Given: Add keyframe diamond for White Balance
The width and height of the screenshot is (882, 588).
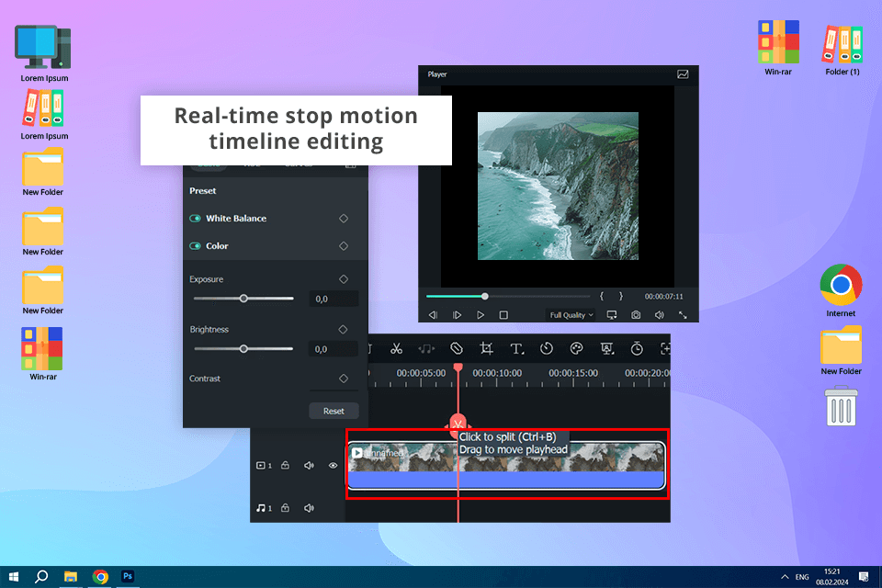Looking at the screenshot, I should [x=344, y=219].
